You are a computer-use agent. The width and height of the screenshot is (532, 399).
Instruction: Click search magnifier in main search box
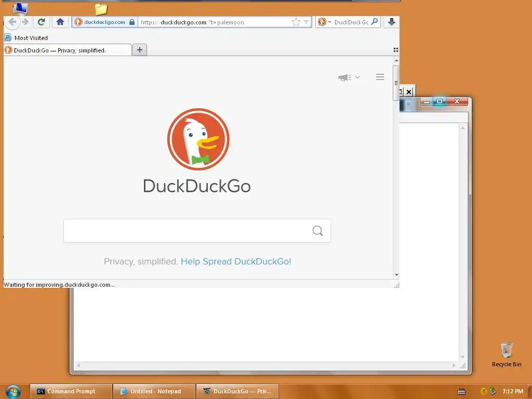(317, 231)
